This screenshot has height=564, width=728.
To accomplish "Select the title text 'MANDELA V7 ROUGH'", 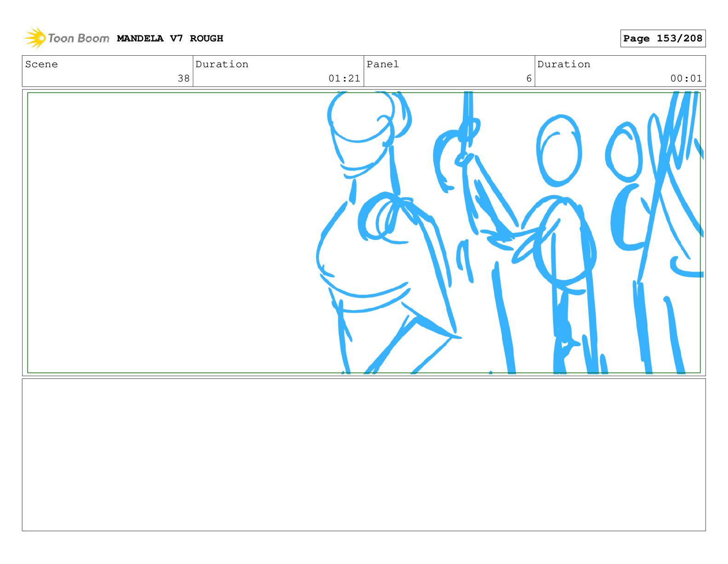I will [170, 39].
